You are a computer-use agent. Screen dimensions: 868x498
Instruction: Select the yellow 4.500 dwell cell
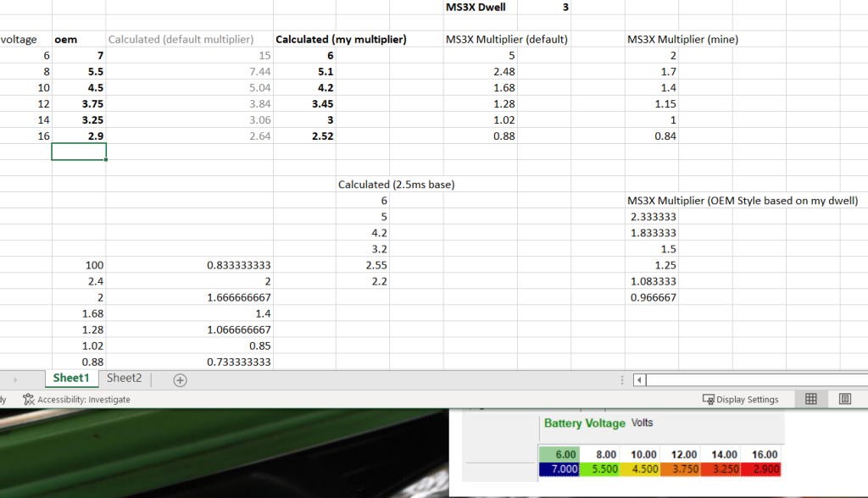[640, 469]
